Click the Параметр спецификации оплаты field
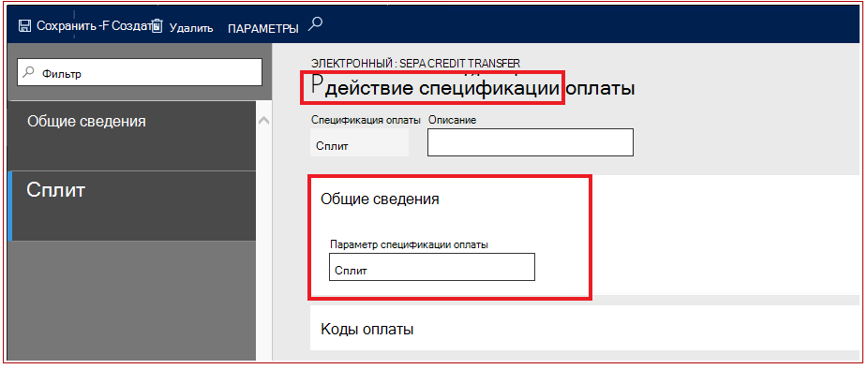The height and width of the screenshot is (369, 868). 432,267
